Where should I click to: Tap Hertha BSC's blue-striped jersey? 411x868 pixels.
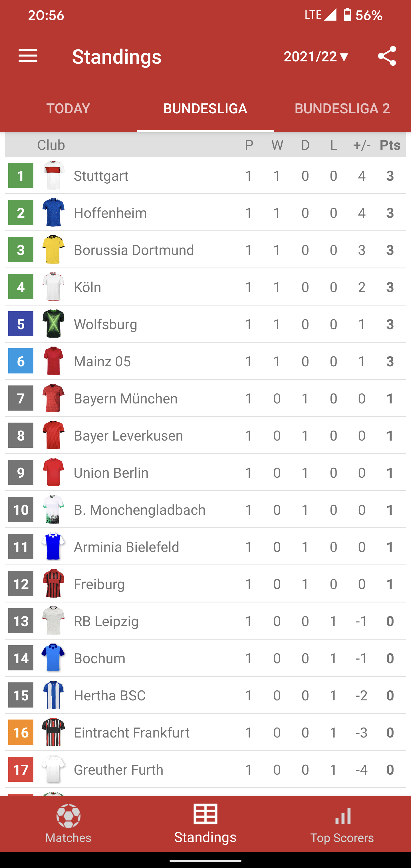(x=54, y=695)
